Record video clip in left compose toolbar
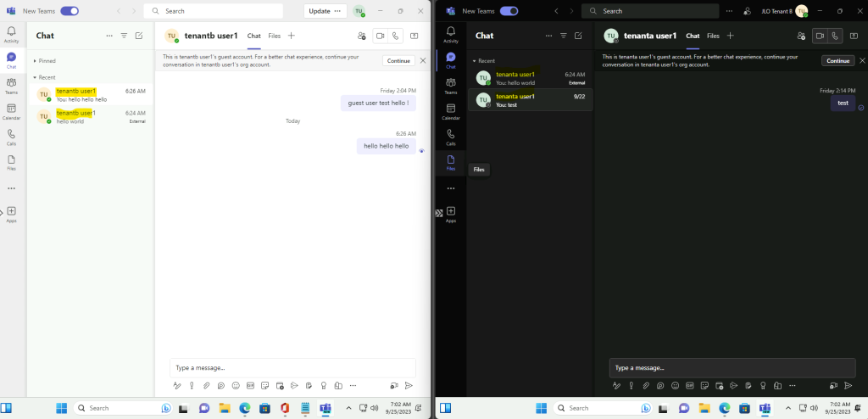This screenshot has width=868, height=419. (394, 385)
